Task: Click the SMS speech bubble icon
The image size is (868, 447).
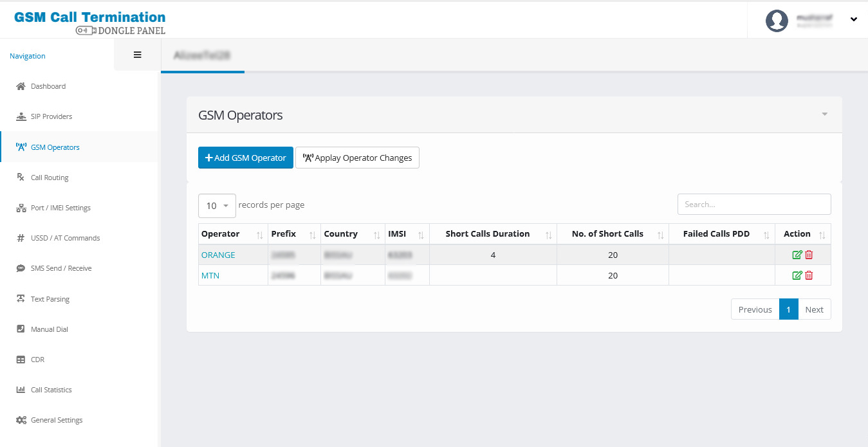Action: point(21,268)
